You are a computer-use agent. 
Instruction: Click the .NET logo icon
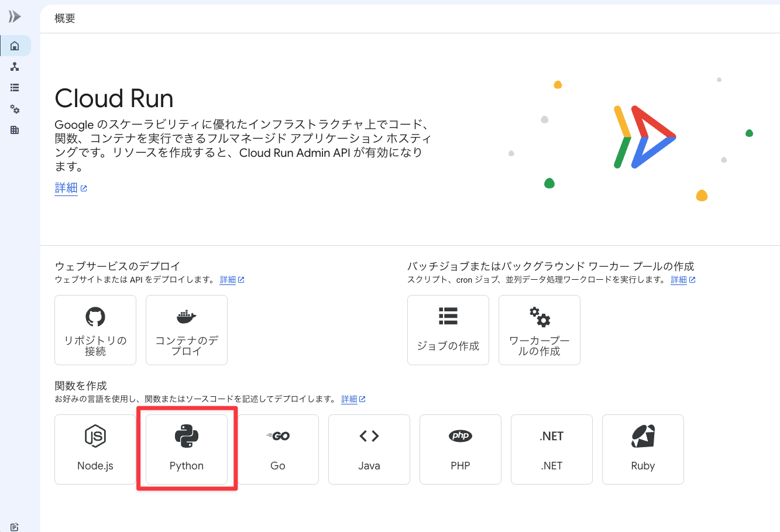point(552,436)
